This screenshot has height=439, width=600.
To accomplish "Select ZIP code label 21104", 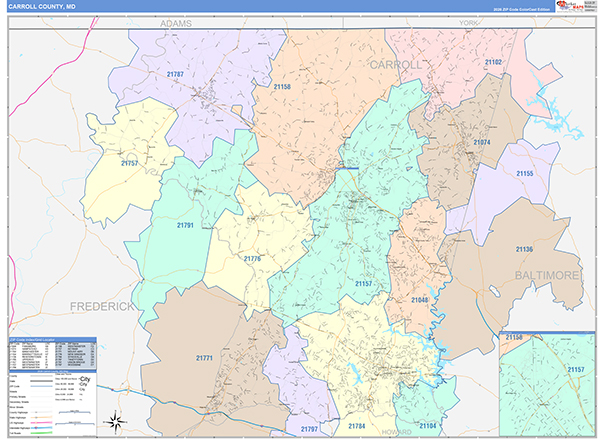I will (x=427, y=426).
